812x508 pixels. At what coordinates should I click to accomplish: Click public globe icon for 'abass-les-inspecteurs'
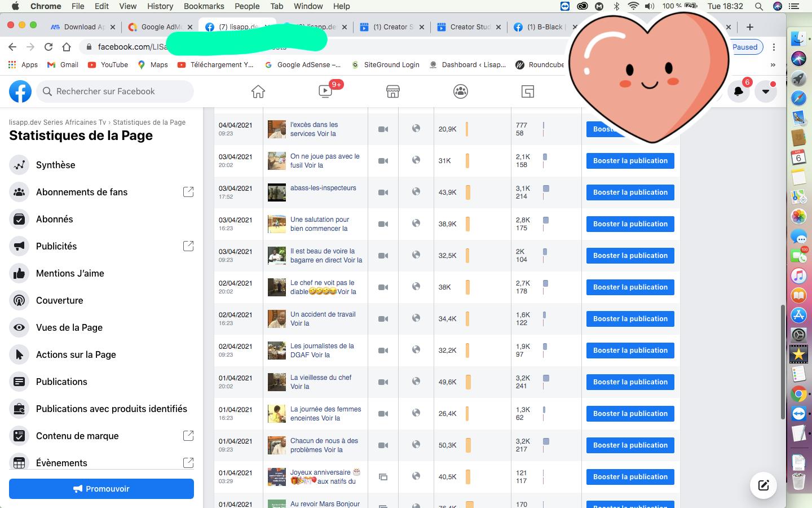coord(416,191)
